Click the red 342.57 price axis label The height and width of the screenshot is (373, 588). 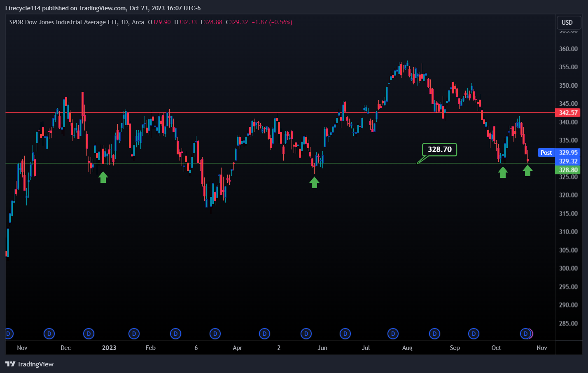[568, 113]
